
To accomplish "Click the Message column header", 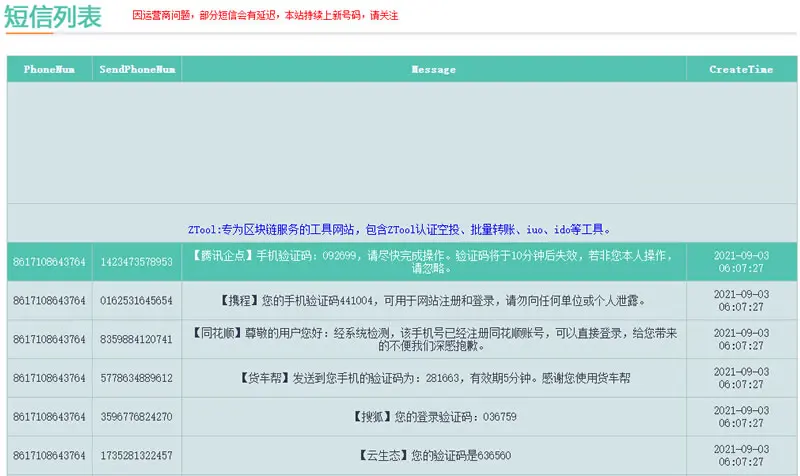I will [x=434, y=69].
